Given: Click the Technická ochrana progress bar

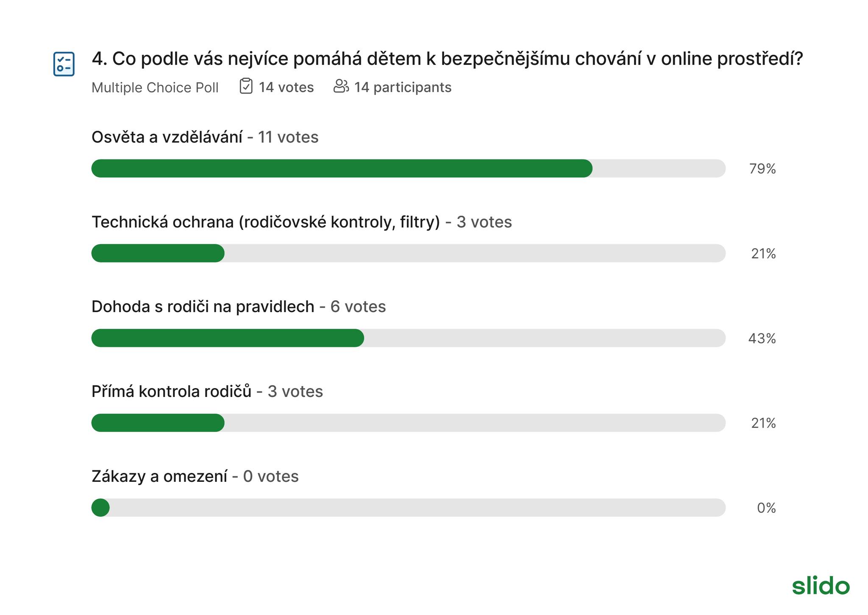Looking at the screenshot, I should (409, 253).
